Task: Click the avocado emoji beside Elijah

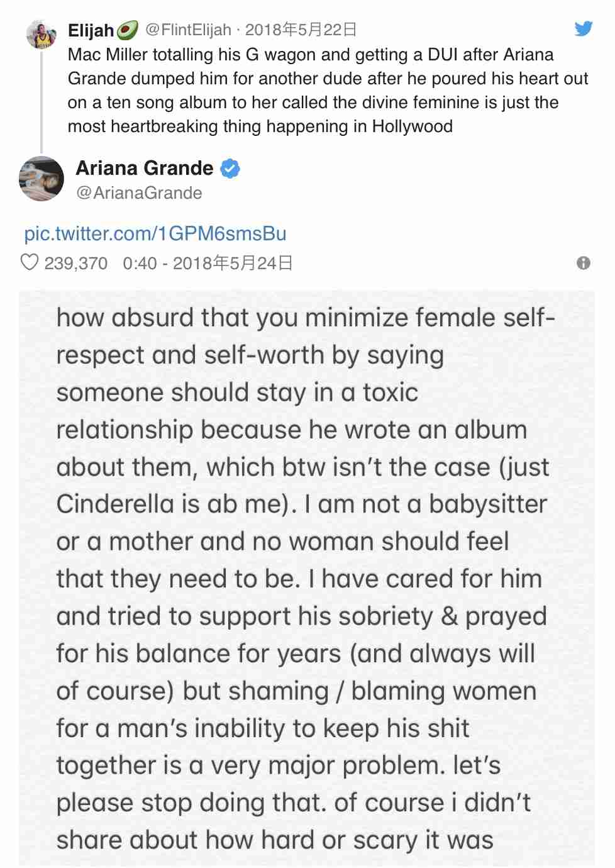Action: (x=128, y=30)
